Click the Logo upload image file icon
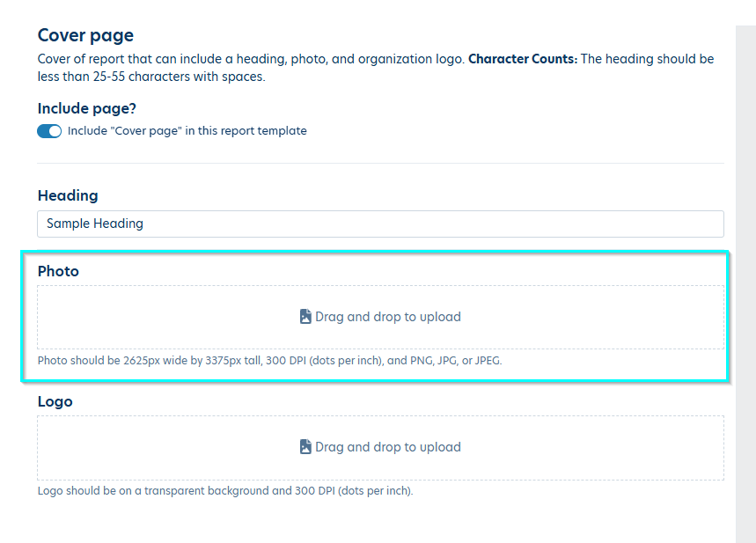756x543 pixels. click(305, 446)
